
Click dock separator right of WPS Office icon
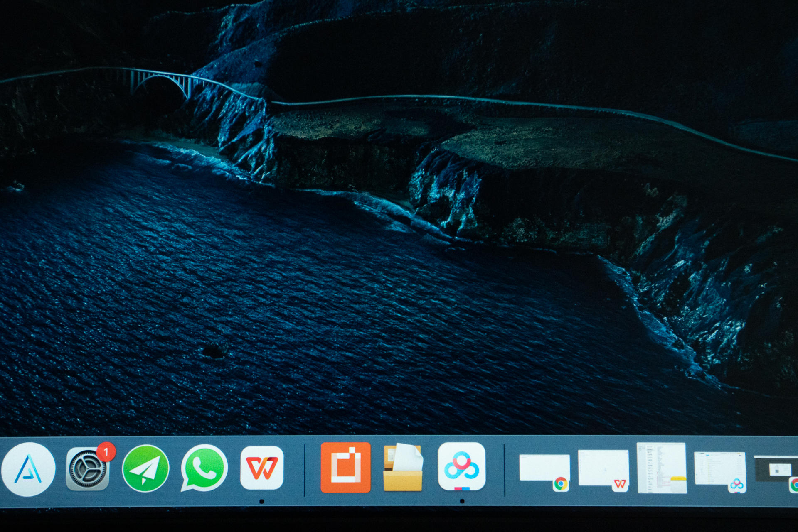(x=305, y=470)
